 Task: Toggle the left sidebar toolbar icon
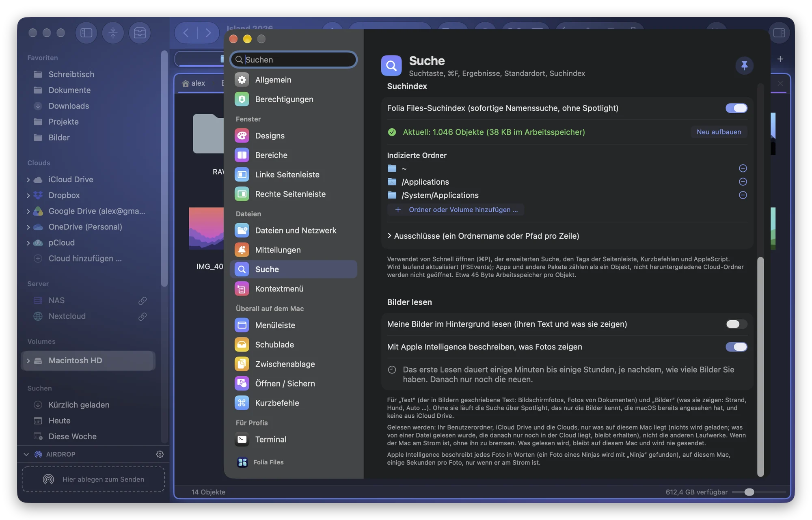click(86, 33)
